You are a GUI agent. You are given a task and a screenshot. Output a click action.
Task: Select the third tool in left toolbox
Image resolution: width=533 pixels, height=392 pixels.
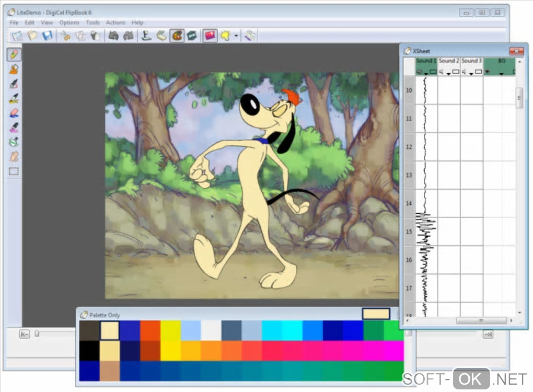14,84
